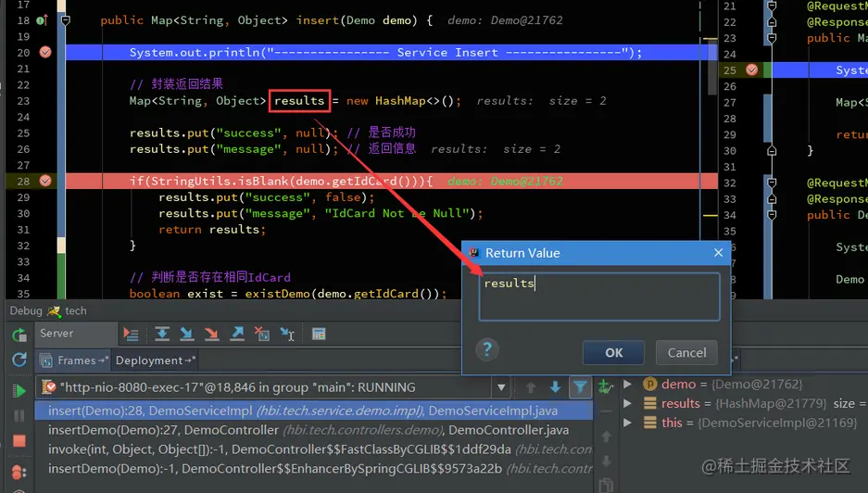The image size is (868, 493).
Task: Click the next frame blue down arrow
Action: pos(555,387)
